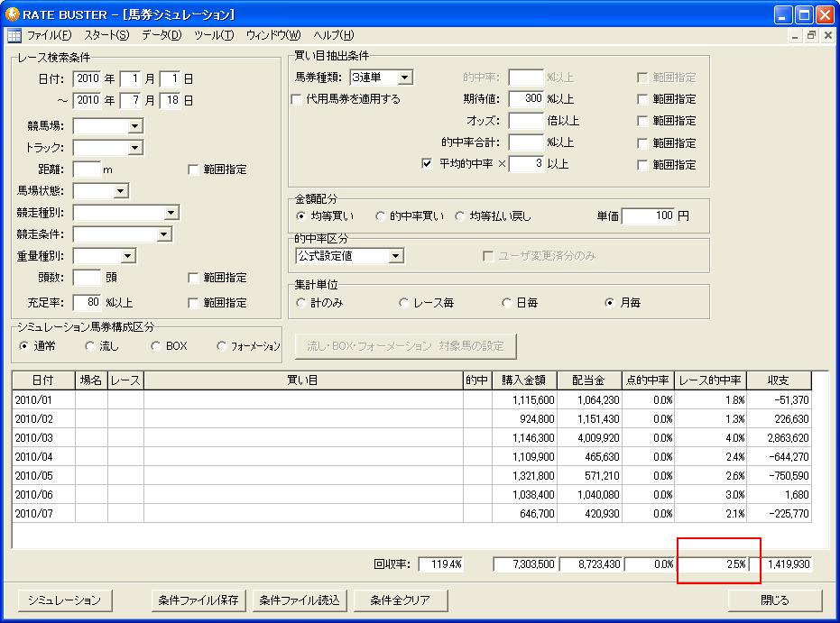Select 月毎 aggregation option
Image resolution: width=840 pixels, height=623 pixels.
[610, 303]
